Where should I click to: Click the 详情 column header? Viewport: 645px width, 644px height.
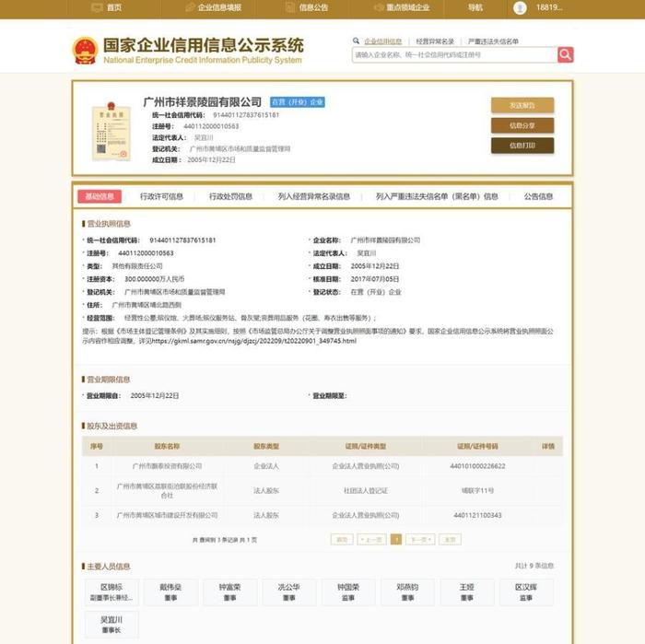point(548,446)
